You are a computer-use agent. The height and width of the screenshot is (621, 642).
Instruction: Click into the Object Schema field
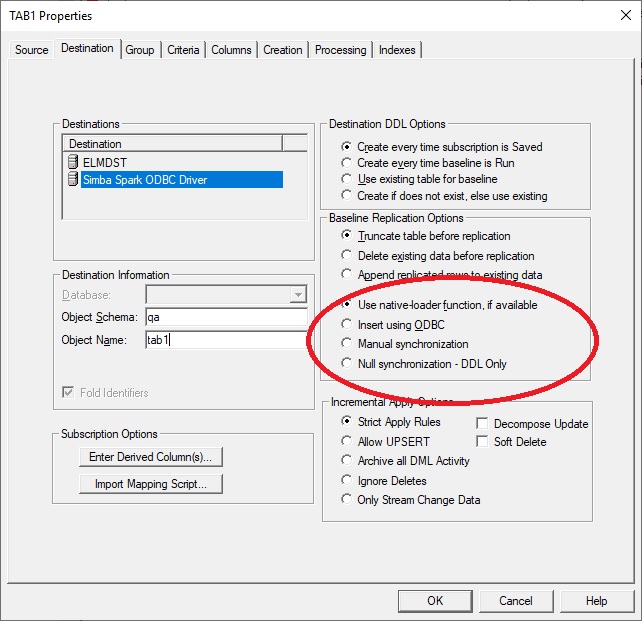[x=226, y=317]
